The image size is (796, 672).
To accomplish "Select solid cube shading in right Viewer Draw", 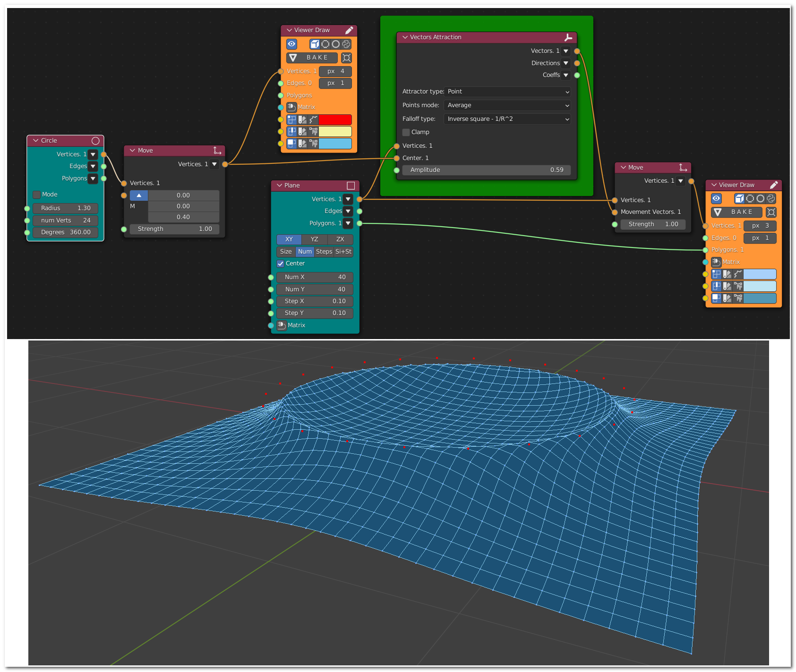I will pyautogui.click(x=739, y=198).
